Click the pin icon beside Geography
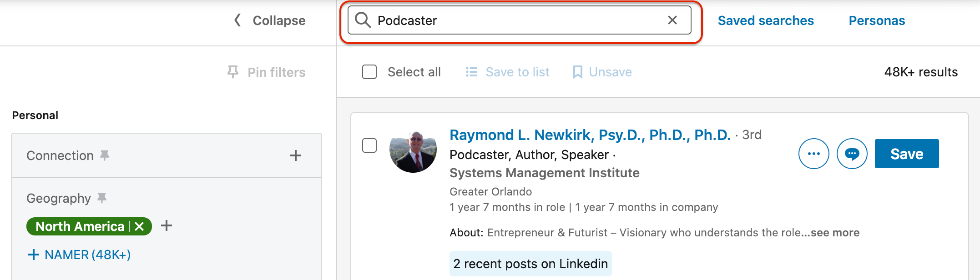980x280 pixels. tap(102, 198)
